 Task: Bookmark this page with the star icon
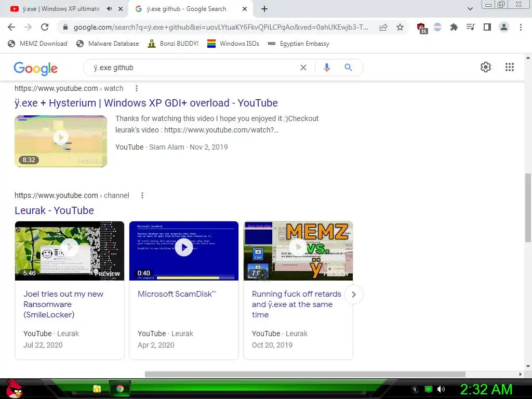(x=400, y=27)
